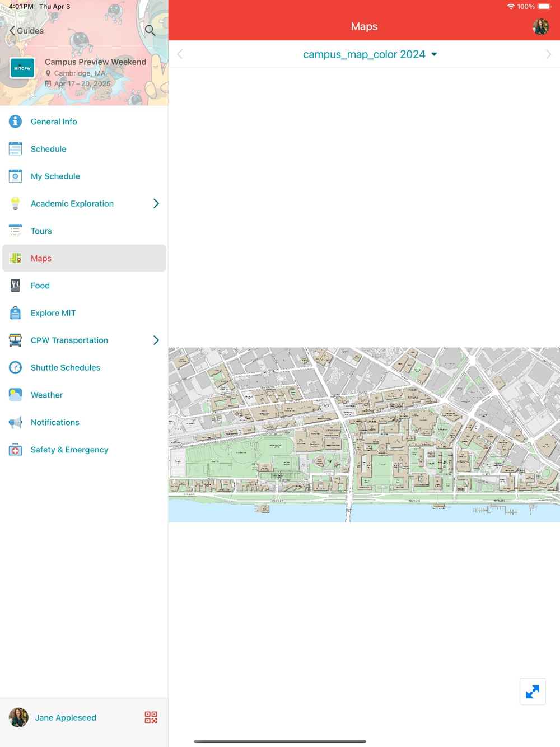The width and height of the screenshot is (560, 747).
Task: Tap the Maps header title
Action: pyautogui.click(x=364, y=26)
